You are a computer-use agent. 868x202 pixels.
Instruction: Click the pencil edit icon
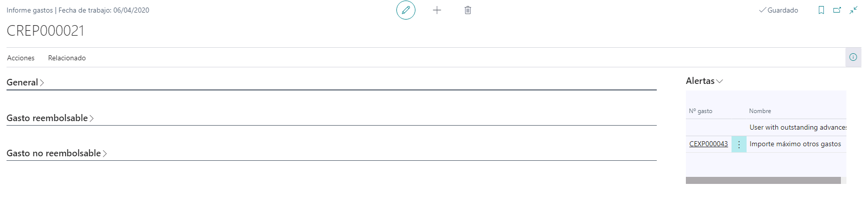(x=406, y=10)
